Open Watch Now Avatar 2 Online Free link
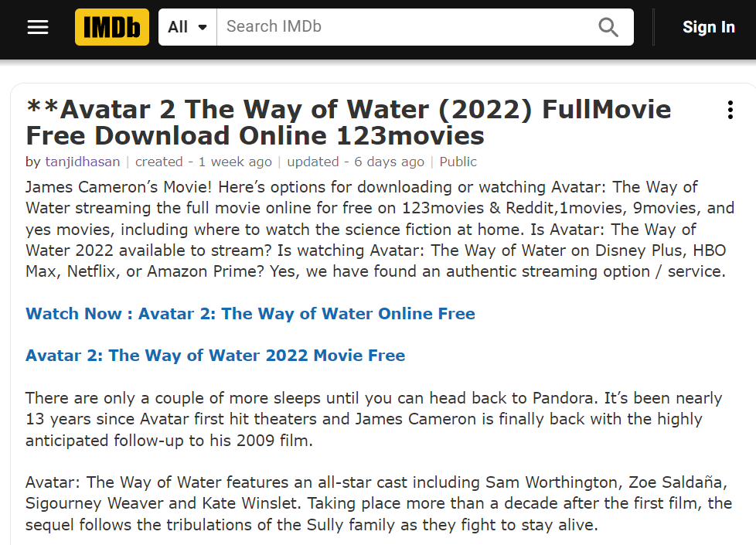Screen dimensions: 756x545 click(250, 314)
